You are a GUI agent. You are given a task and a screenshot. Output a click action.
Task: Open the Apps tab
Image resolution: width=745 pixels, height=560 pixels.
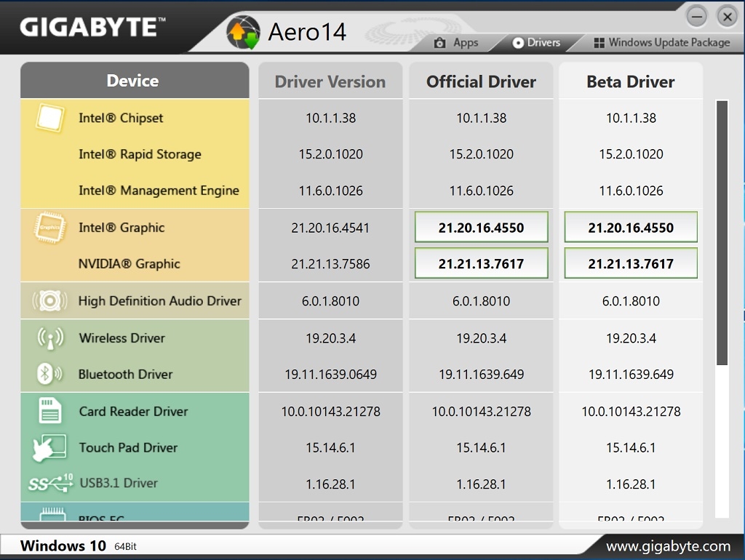[x=456, y=43]
